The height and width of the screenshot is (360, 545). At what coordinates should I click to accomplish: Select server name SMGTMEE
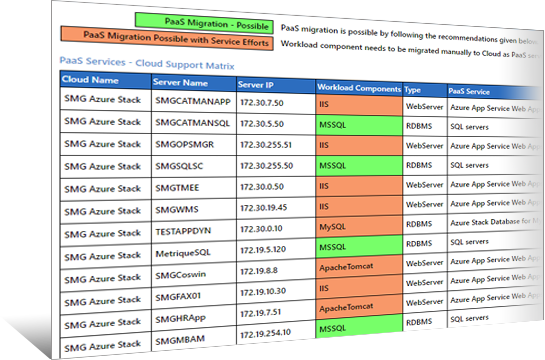(x=177, y=188)
